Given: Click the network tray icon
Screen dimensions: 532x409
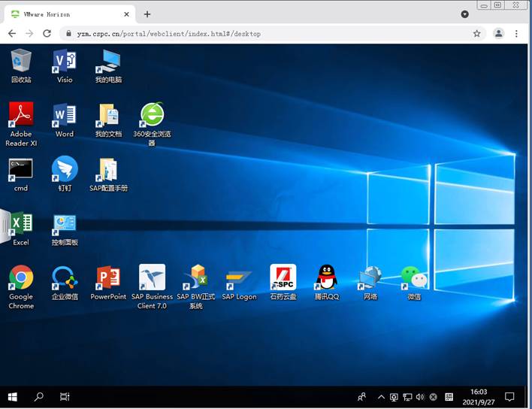Looking at the screenshot, I should 407,397.
